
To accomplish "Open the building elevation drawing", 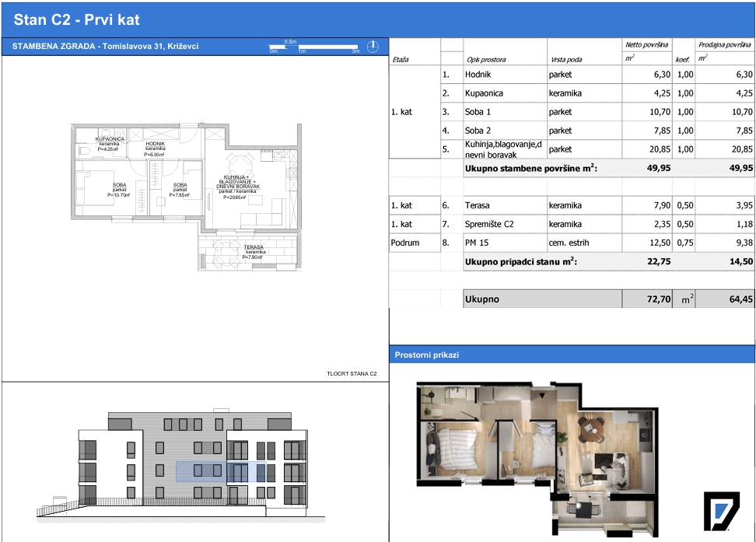I will (180, 465).
